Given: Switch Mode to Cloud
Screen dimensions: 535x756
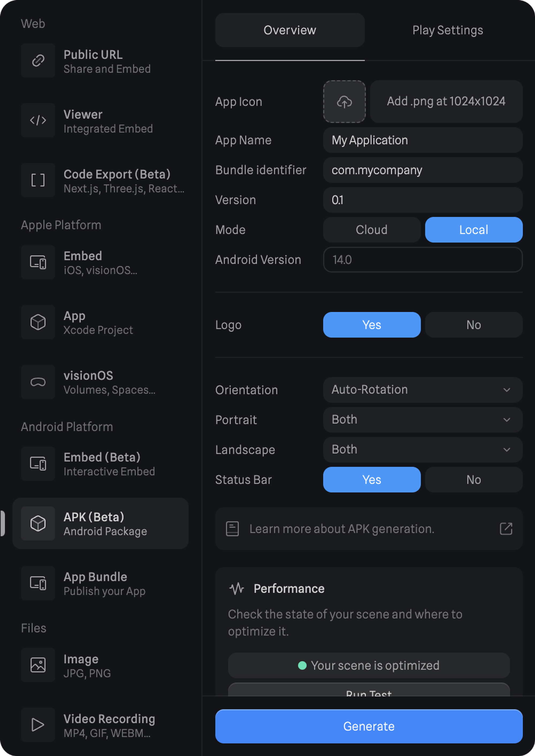Looking at the screenshot, I should pos(372,230).
